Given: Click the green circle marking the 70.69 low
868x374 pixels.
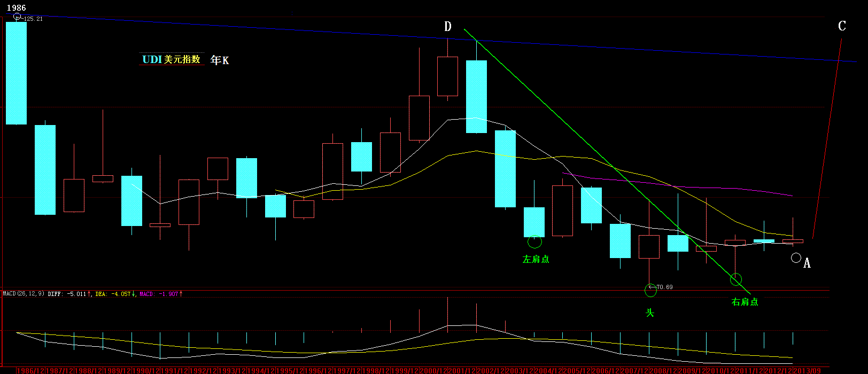Looking at the screenshot, I should (x=650, y=290).
